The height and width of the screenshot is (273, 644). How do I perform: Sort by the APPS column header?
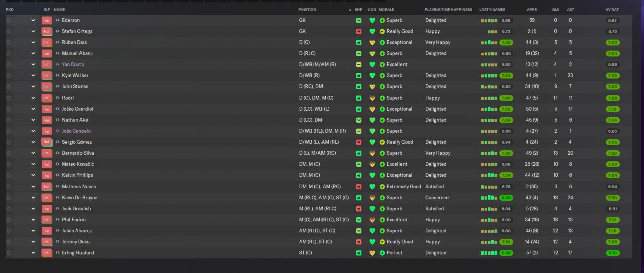tap(532, 10)
